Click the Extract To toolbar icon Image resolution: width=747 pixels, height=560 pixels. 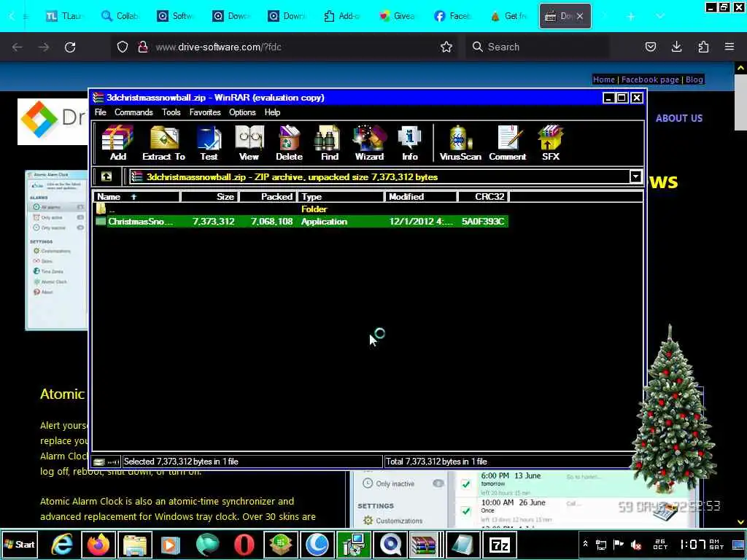163,143
